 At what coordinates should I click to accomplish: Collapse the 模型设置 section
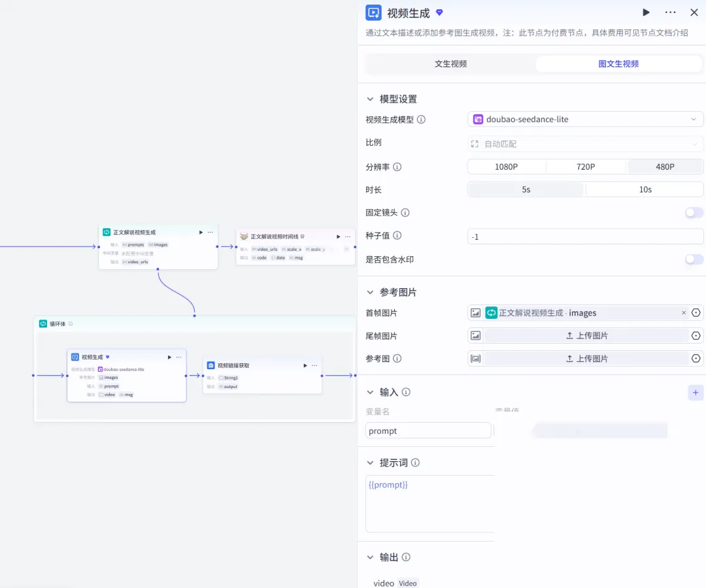click(x=370, y=99)
